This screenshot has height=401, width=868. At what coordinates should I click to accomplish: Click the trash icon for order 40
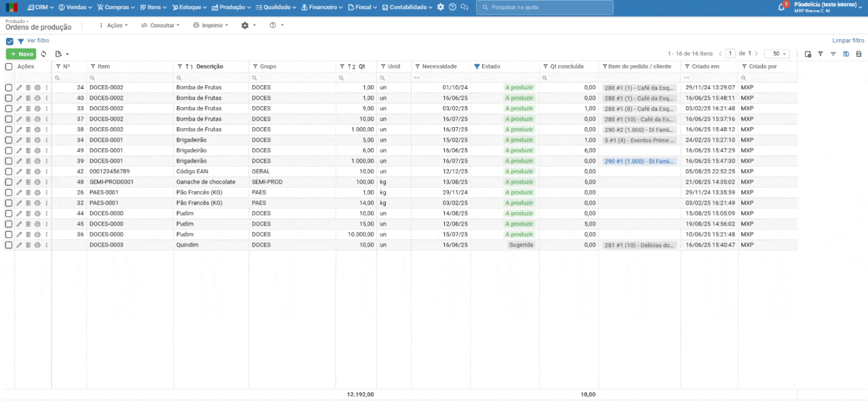click(x=28, y=98)
